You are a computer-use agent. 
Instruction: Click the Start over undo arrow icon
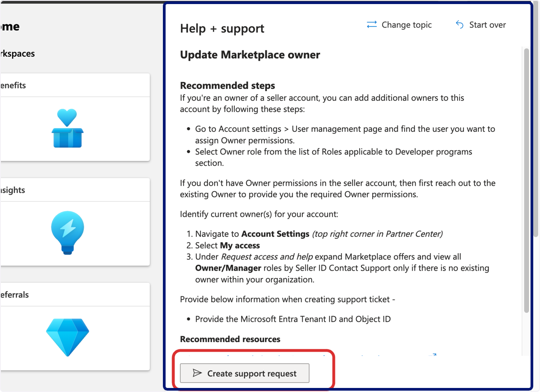click(x=459, y=25)
